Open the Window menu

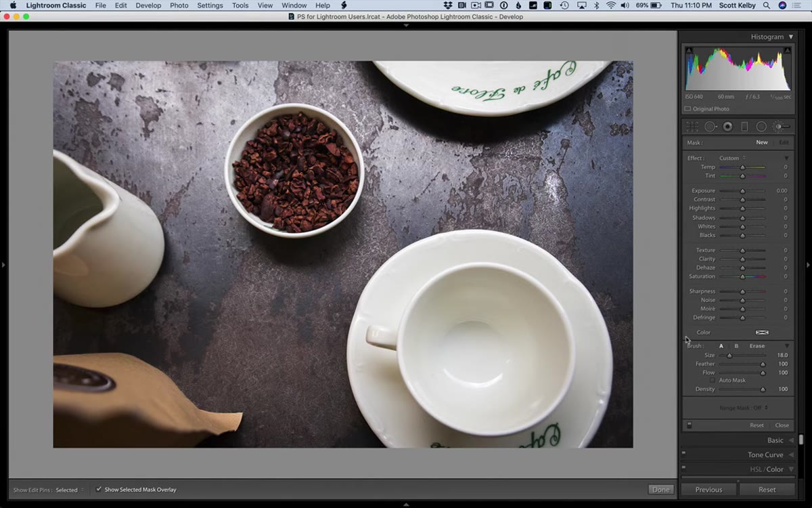tap(294, 5)
